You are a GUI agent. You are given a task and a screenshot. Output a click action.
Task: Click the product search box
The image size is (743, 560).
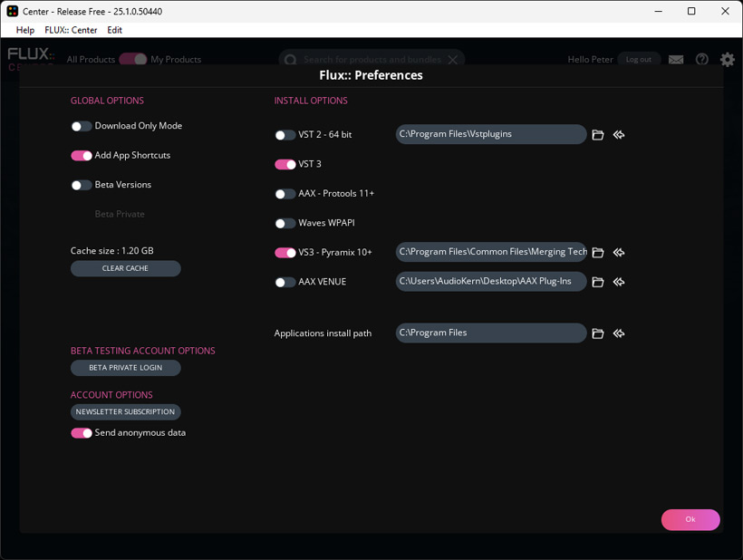point(372,60)
